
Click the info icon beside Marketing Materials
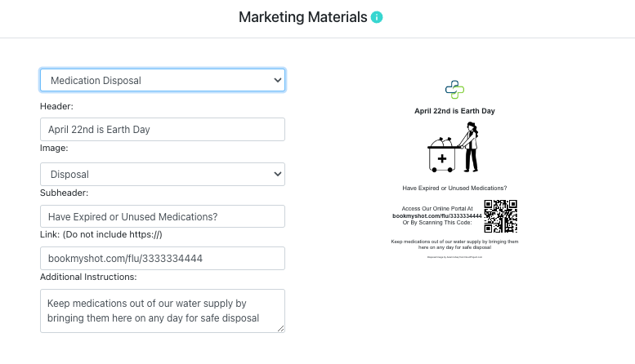click(x=377, y=17)
